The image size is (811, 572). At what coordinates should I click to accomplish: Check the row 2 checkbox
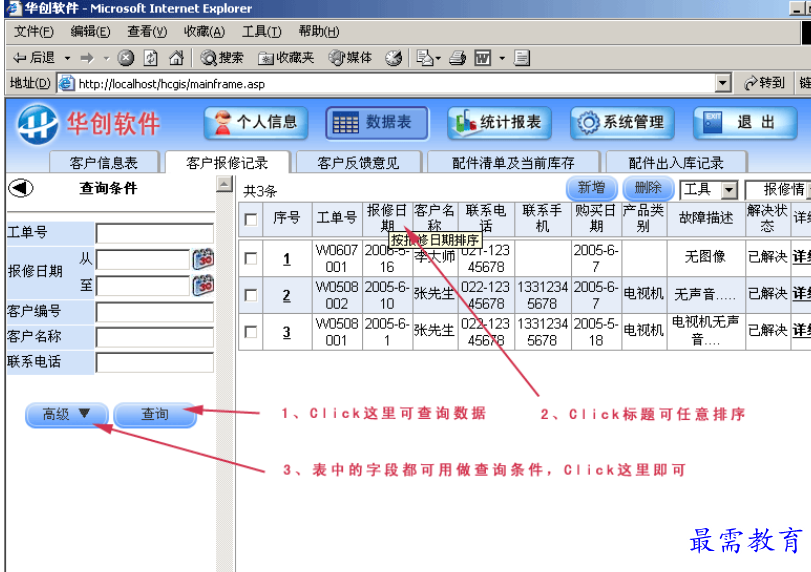pyautogui.click(x=251, y=295)
